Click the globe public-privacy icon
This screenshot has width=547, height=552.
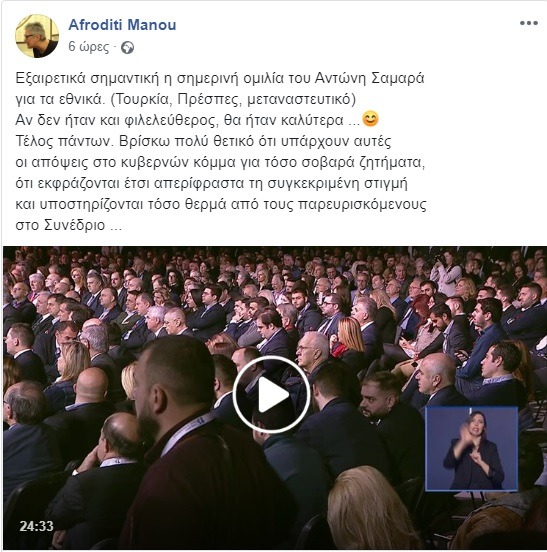pyautogui.click(x=127, y=47)
